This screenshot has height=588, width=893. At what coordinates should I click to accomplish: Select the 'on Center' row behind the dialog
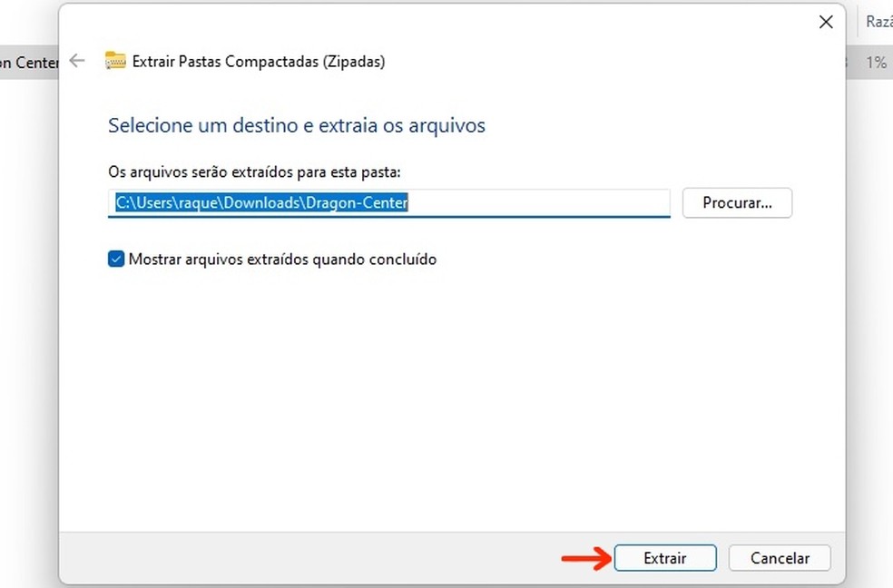29,63
